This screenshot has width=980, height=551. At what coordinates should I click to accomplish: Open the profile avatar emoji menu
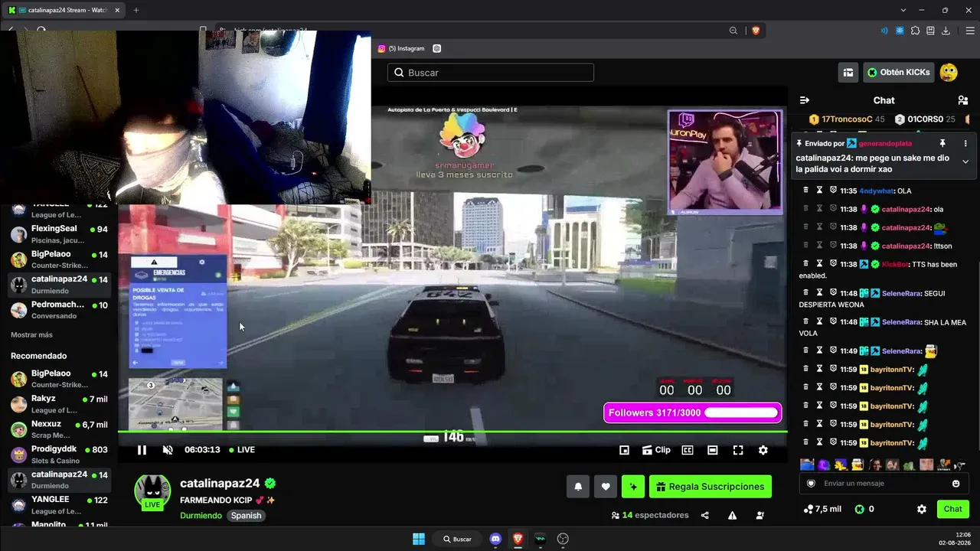click(x=949, y=73)
